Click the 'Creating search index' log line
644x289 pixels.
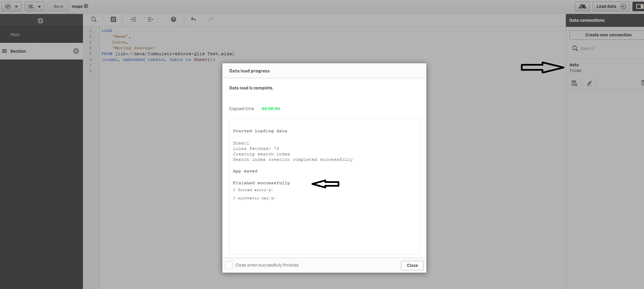pyautogui.click(x=261, y=154)
